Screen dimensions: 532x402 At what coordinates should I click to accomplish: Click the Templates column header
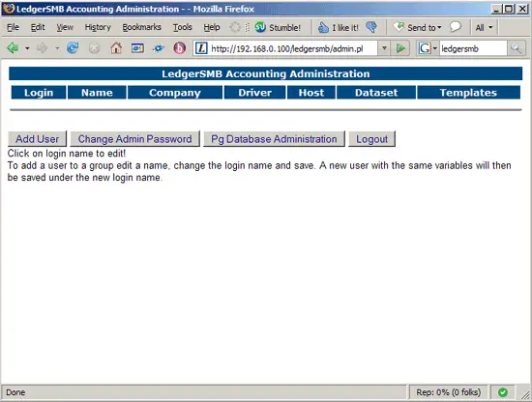click(468, 93)
